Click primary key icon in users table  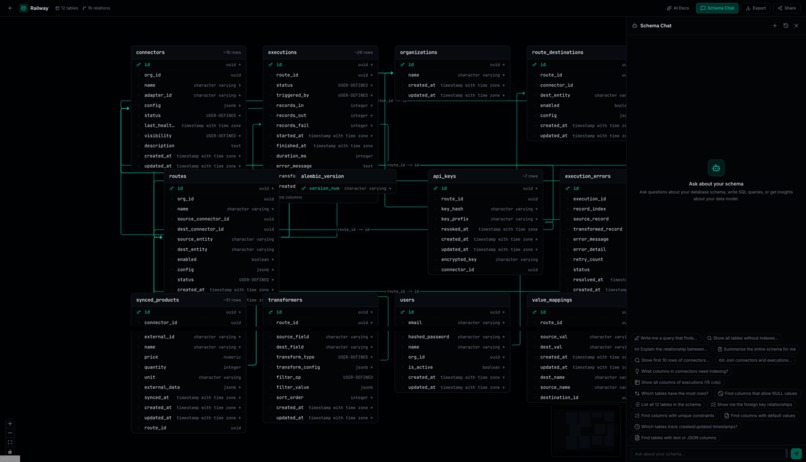point(402,312)
